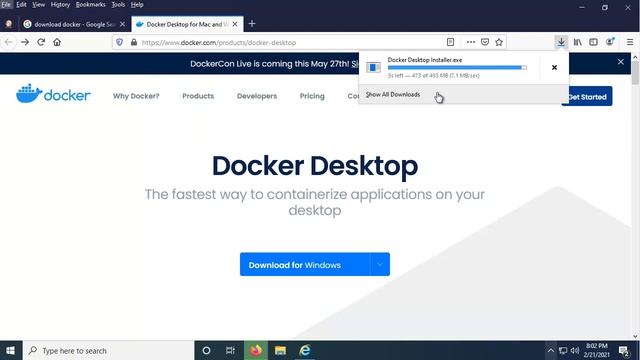Close the Docker Desktop tab
This screenshot has height=360, width=640.
pos(235,24)
